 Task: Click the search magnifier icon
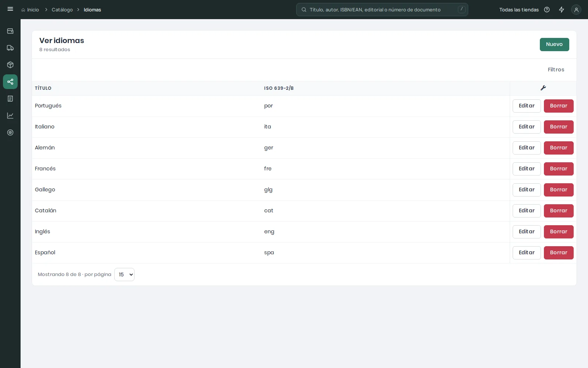304,10
